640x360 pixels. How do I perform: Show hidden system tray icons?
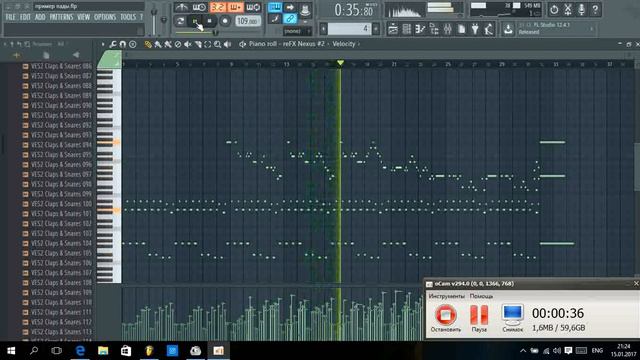pos(523,351)
